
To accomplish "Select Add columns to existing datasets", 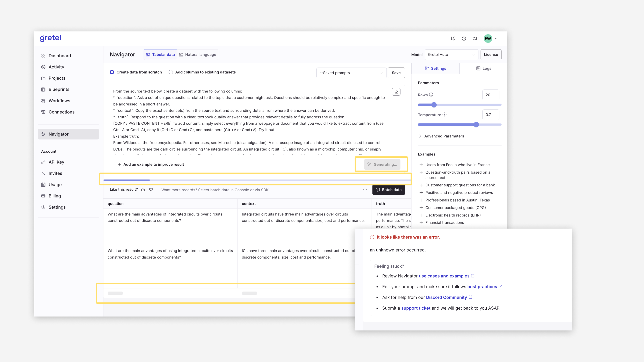I will pyautogui.click(x=171, y=72).
